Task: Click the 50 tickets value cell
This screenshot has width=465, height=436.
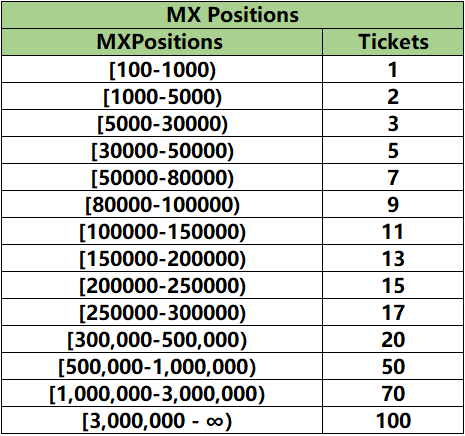Action: pyautogui.click(x=393, y=366)
